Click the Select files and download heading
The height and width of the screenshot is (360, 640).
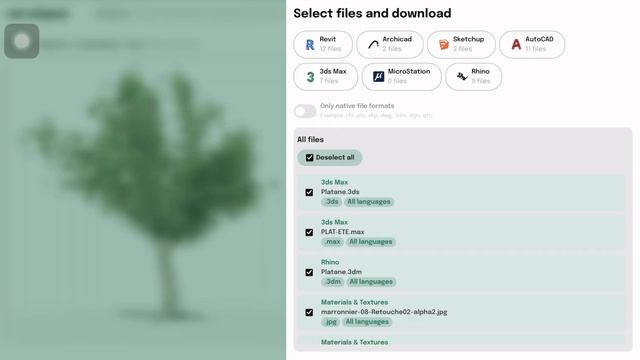click(x=372, y=13)
